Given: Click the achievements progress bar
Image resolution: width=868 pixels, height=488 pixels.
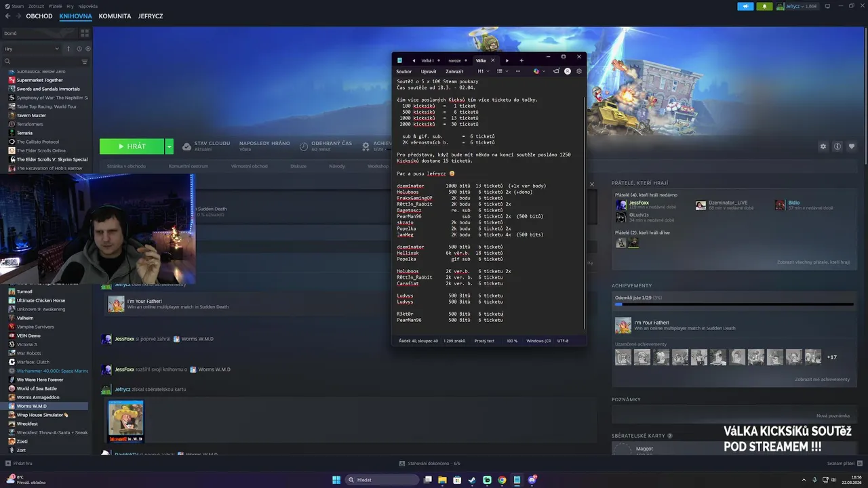Looking at the screenshot, I should [x=734, y=304].
